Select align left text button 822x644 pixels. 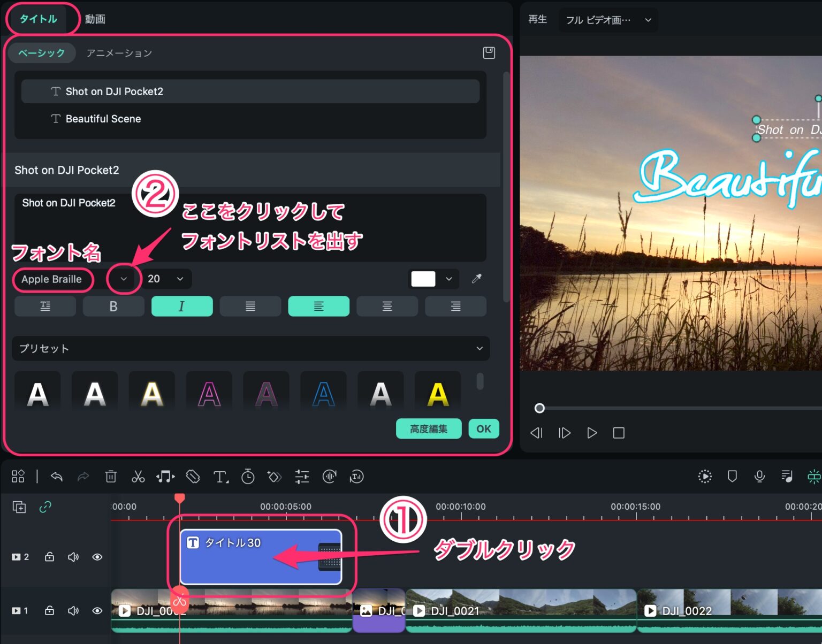(x=319, y=306)
